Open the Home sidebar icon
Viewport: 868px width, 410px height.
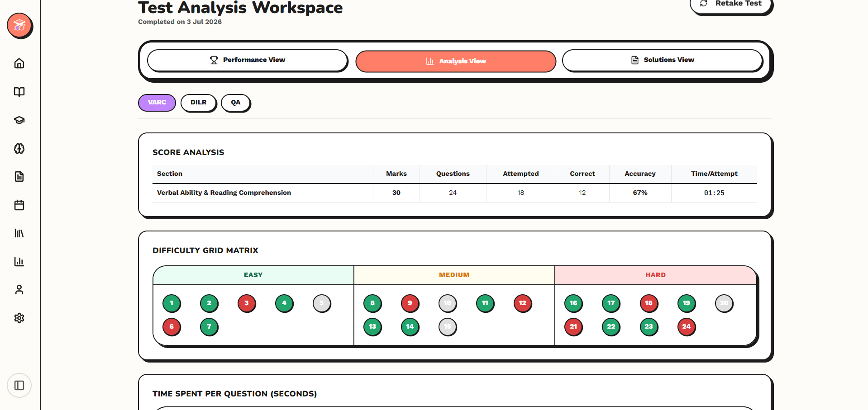click(19, 63)
